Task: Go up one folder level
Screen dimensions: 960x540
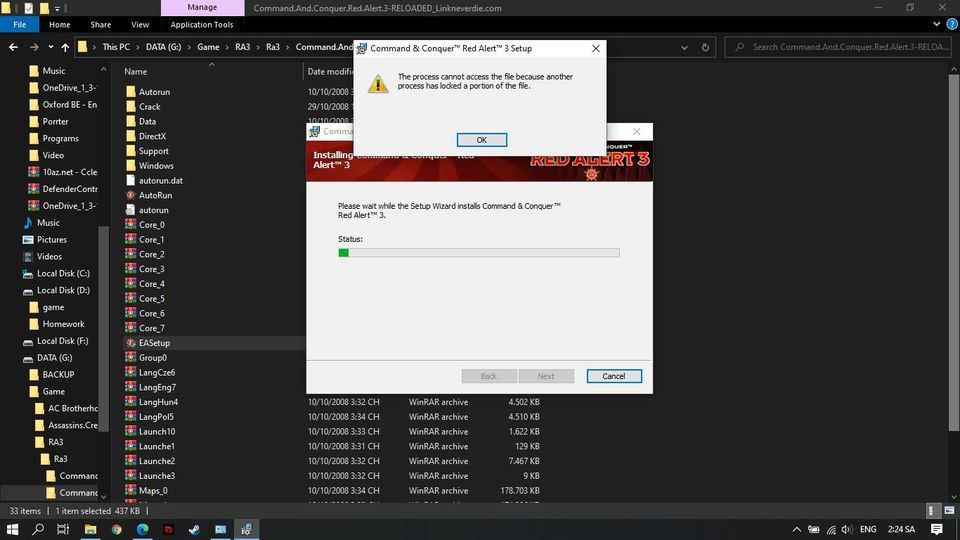Action: point(66,47)
